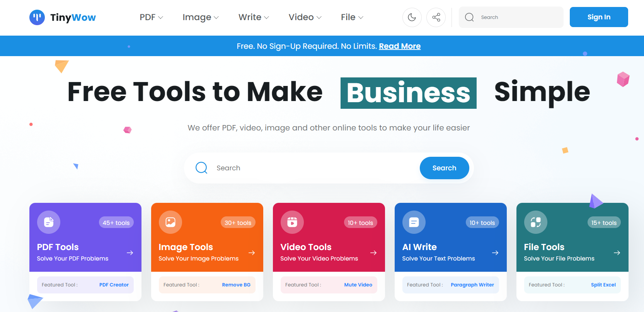The height and width of the screenshot is (312, 644).
Task: Click the 45+ tools badge
Action: (x=116, y=223)
